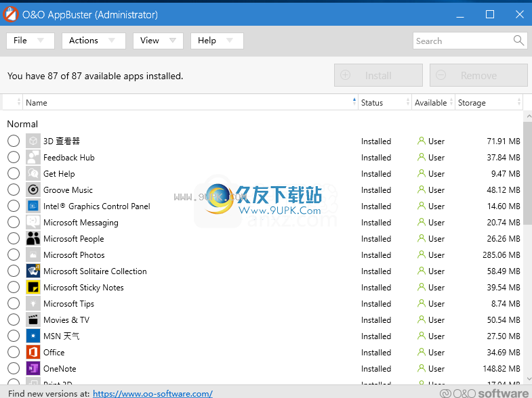
Task: Click the 285.06 MB storage value
Action: [502, 255]
